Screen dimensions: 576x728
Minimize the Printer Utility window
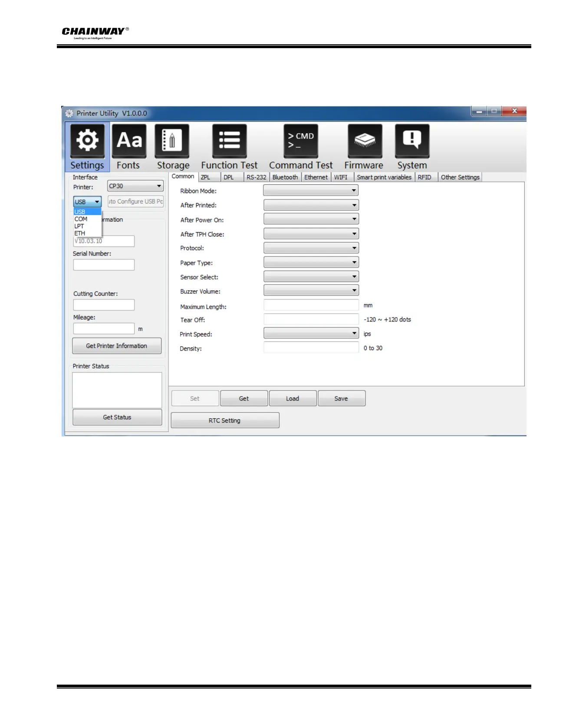[479, 111]
